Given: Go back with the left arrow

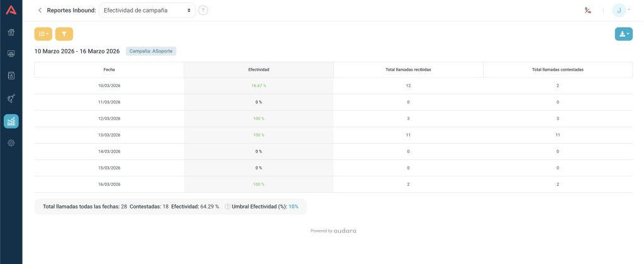Looking at the screenshot, I should (40, 10).
